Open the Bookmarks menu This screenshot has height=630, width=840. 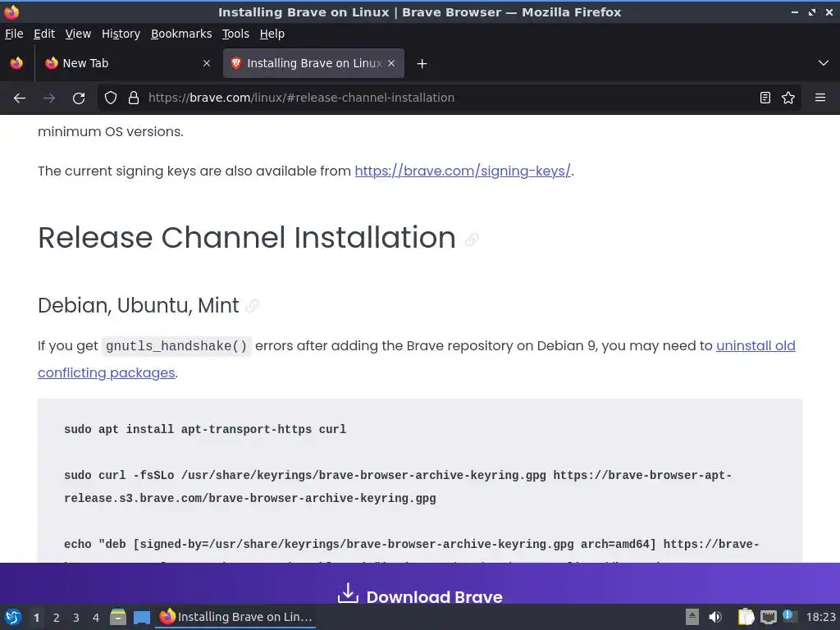coord(181,34)
